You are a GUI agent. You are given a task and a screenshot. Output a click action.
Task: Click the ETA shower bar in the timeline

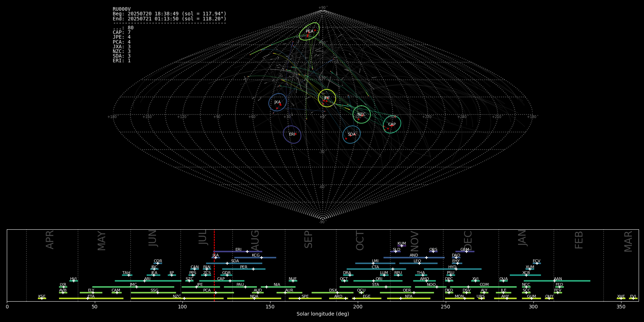(91, 298)
